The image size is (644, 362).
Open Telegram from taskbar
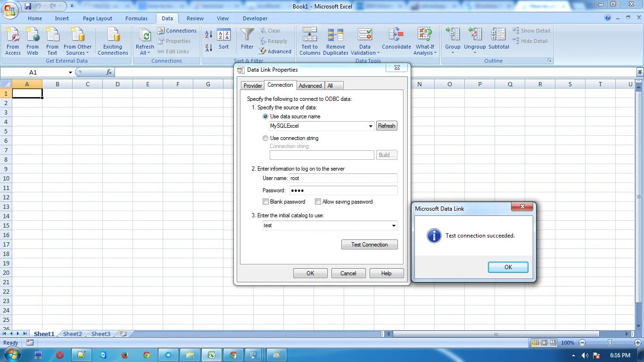coord(168,355)
